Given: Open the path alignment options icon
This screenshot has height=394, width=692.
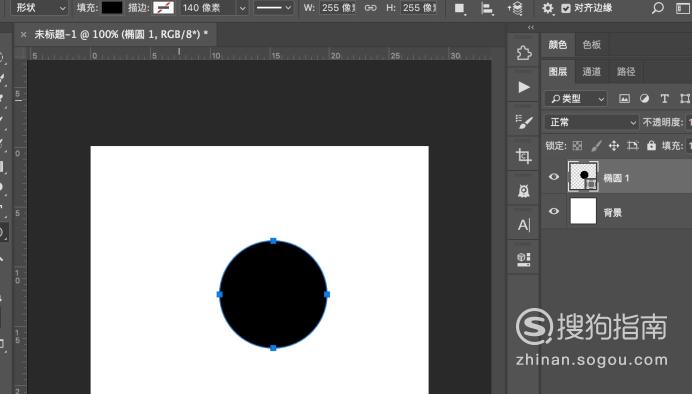Looking at the screenshot, I should [x=487, y=8].
